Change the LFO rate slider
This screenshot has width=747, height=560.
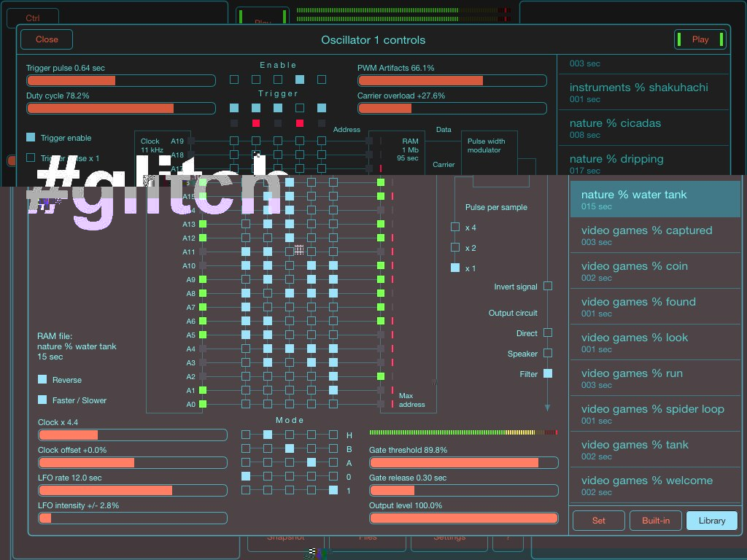click(x=133, y=490)
